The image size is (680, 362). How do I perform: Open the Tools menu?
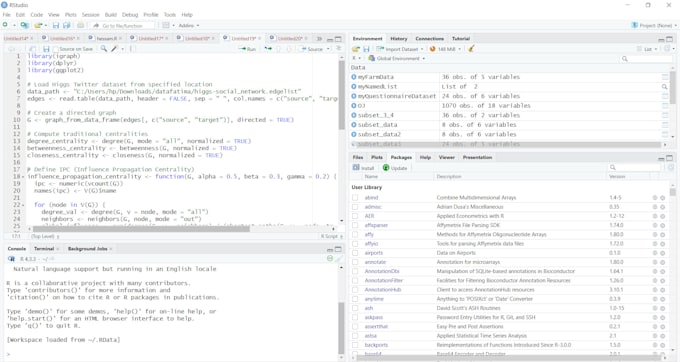coord(170,15)
